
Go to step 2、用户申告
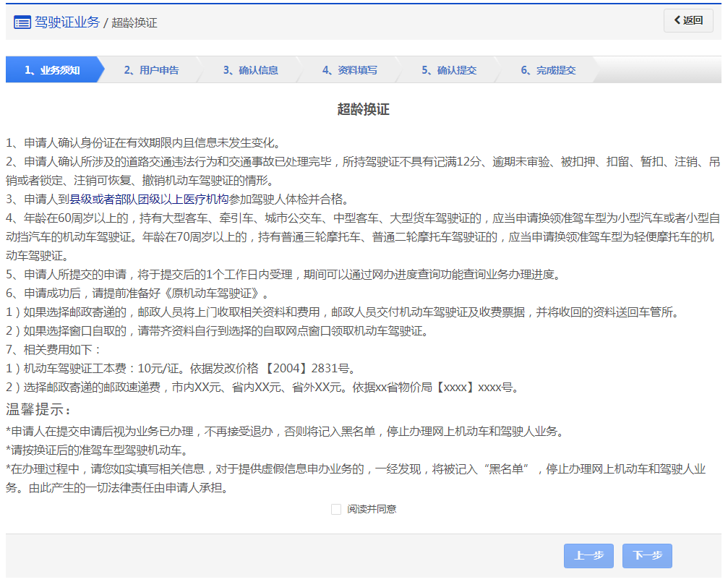pos(151,70)
